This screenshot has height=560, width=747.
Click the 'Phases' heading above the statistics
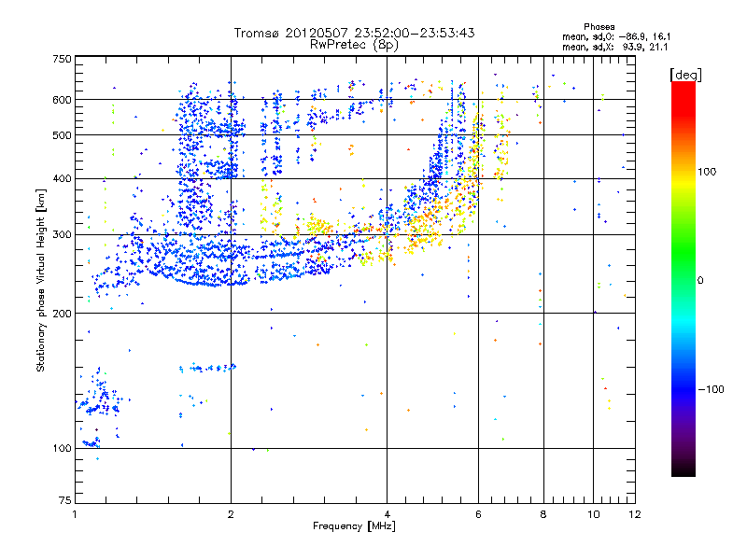coord(599,27)
